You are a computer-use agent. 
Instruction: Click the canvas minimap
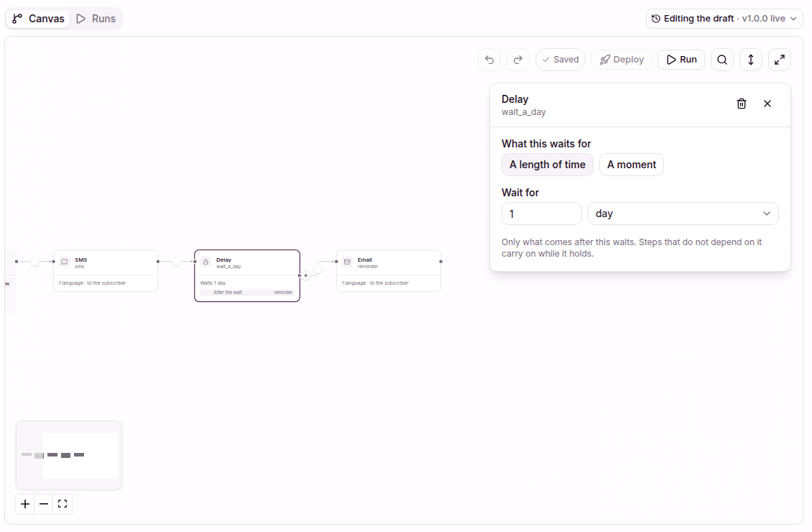pos(69,455)
